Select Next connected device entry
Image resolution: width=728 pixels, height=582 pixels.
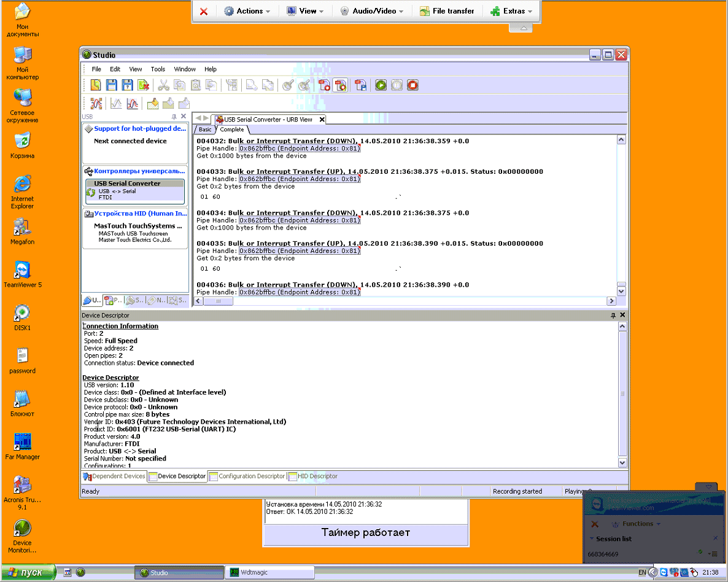pyautogui.click(x=130, y=141)
